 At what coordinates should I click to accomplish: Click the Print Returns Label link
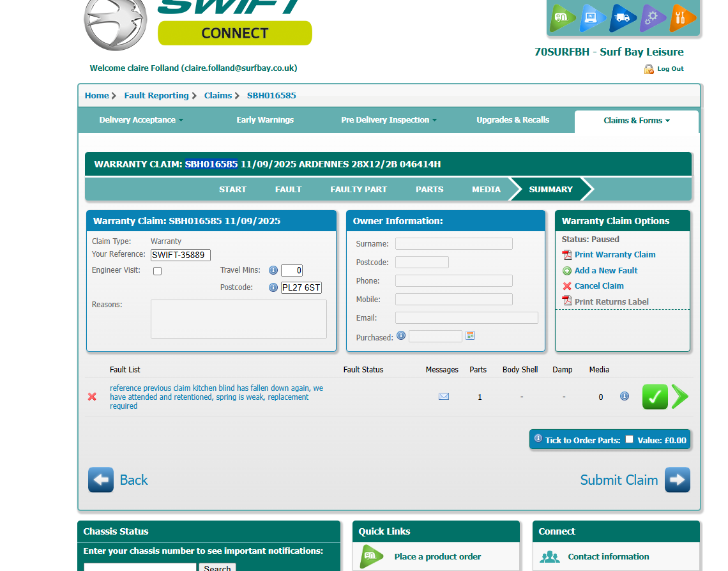612,301
